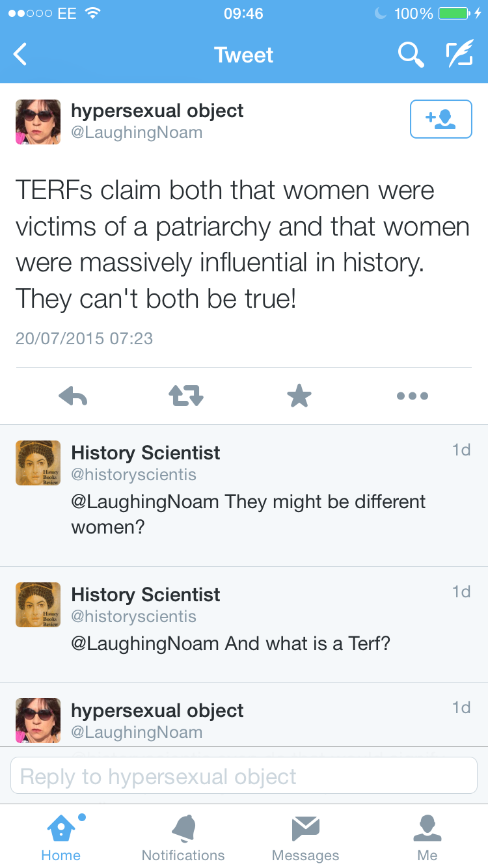Open Notifications tab
The width and height of the screenshot is (488, 868).
pos(183,837)
